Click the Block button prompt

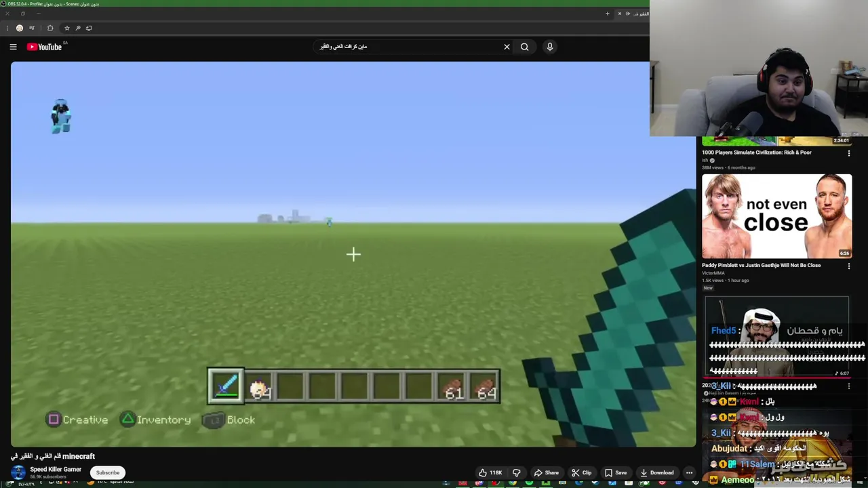tap(229, 420)
